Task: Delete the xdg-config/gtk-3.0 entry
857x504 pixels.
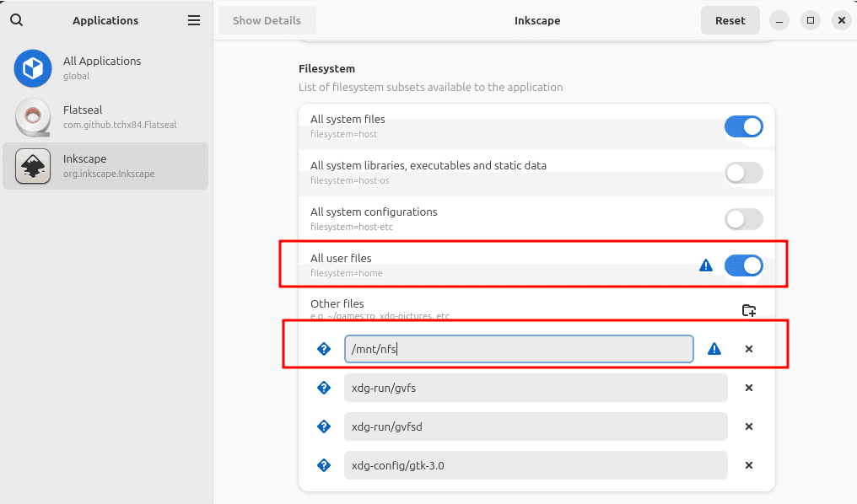Action: coord(748,465)
